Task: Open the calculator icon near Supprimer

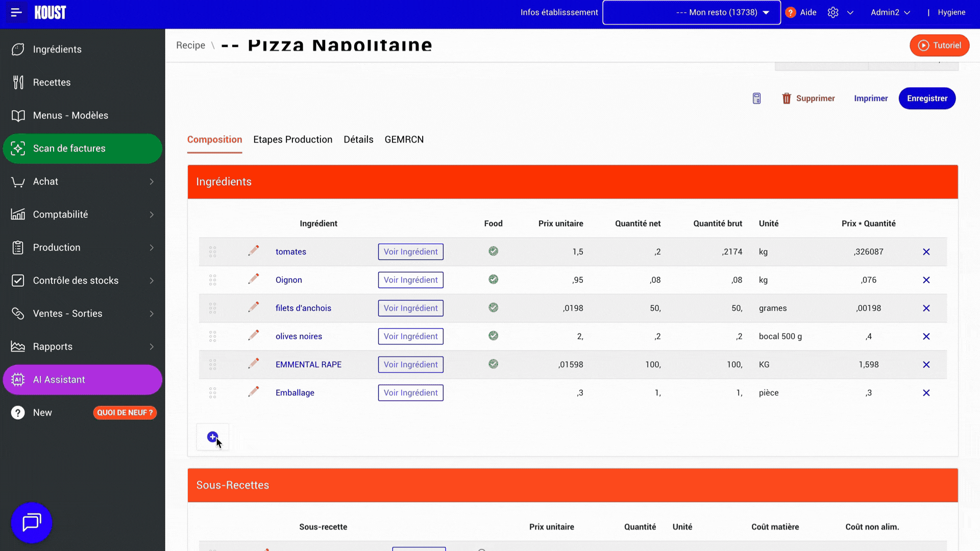Action: [756, 98]
